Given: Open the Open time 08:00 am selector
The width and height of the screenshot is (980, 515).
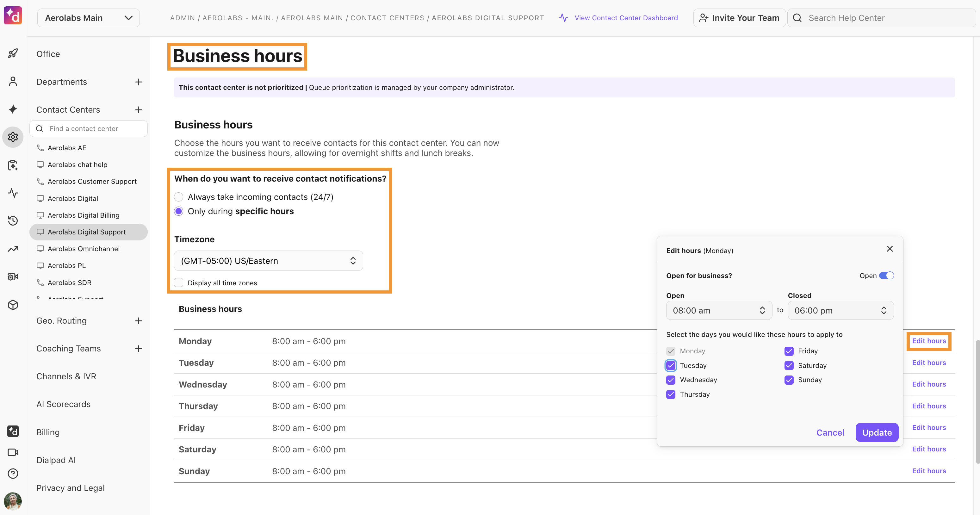Looking at the screenshot, I should [719, 310].
